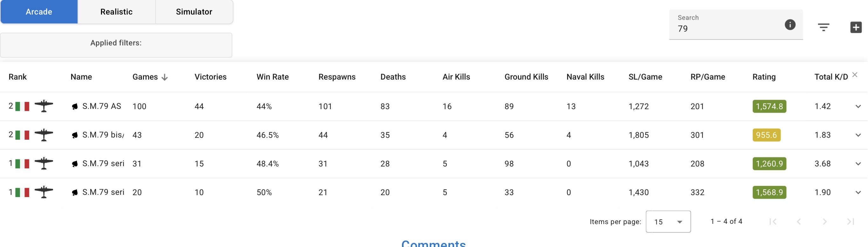Viewport: 868px width, 247px height.
Task: Select the Arcade mode tab
Action: point(39,12)
